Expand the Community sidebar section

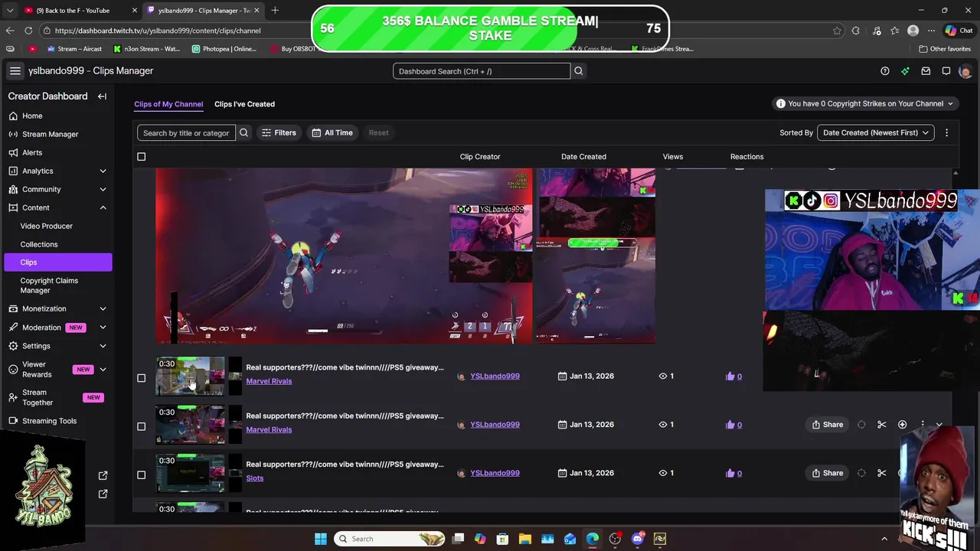(x=103, y=189)
